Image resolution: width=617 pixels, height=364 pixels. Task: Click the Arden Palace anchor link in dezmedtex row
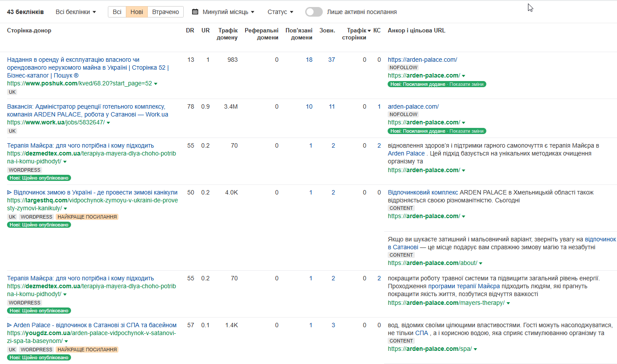tap(406, 154)
